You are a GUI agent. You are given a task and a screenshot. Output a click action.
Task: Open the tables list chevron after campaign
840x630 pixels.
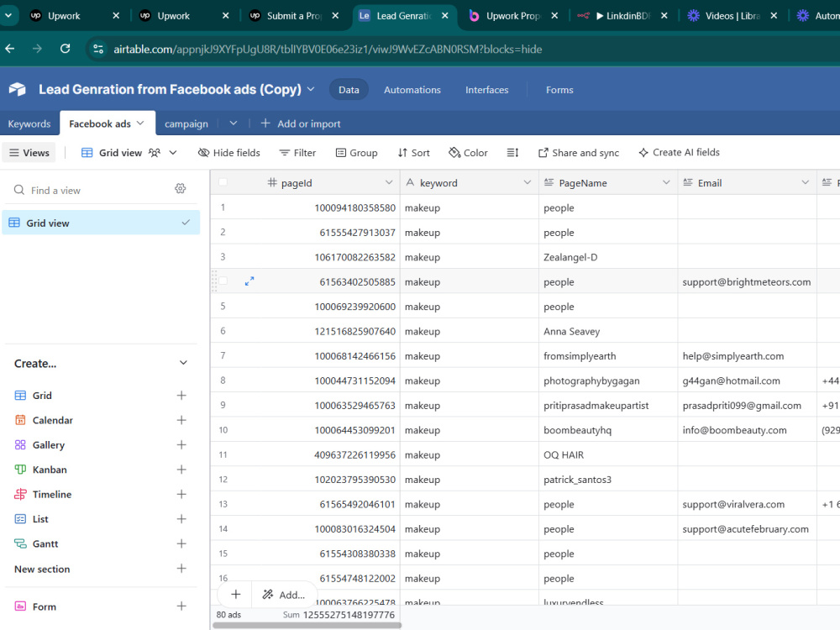tap(233, 123)
